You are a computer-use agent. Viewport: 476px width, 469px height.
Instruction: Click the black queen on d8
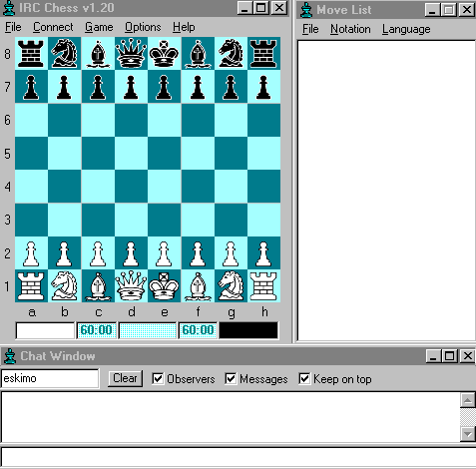(131, 53)
